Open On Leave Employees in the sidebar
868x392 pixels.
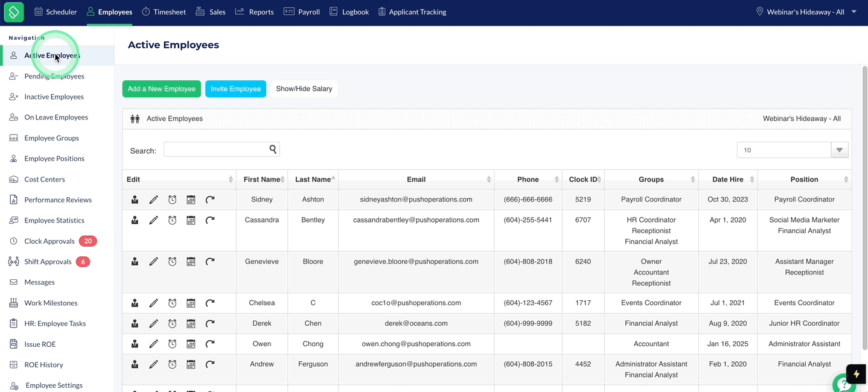point(57,117)
